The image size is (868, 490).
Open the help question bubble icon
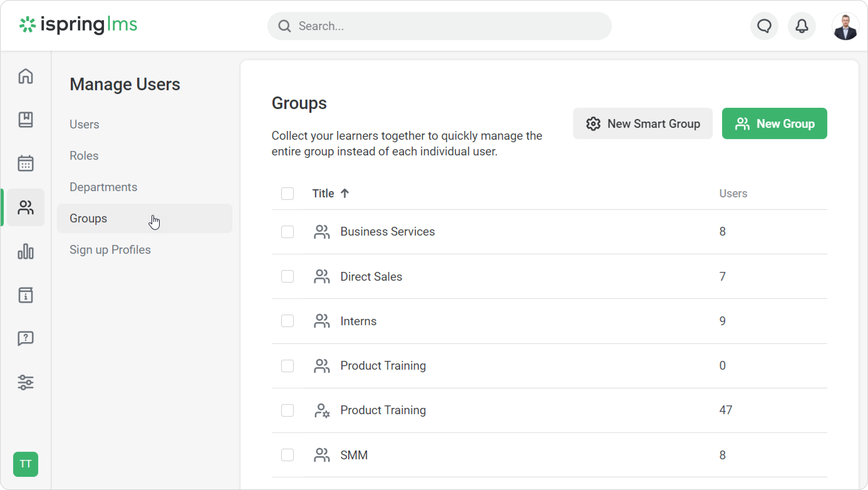point(26,338)
